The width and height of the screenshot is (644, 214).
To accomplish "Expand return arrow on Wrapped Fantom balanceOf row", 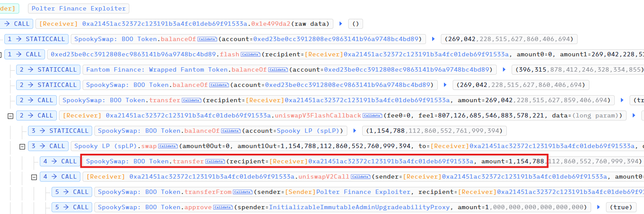I will pyautogui.click(x=504, y=69).
